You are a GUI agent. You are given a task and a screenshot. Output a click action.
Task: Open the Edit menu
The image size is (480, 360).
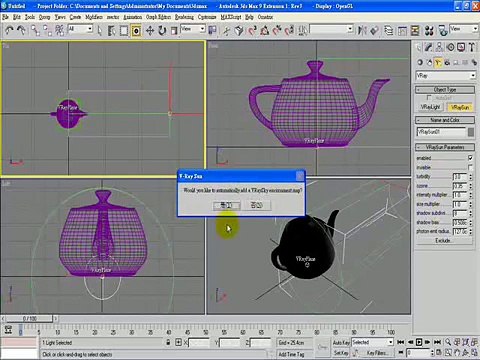(17, 17)
